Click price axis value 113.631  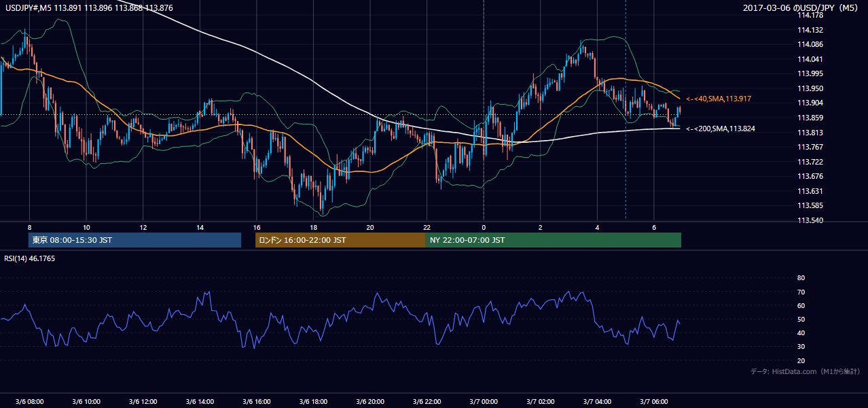point(810,191)
